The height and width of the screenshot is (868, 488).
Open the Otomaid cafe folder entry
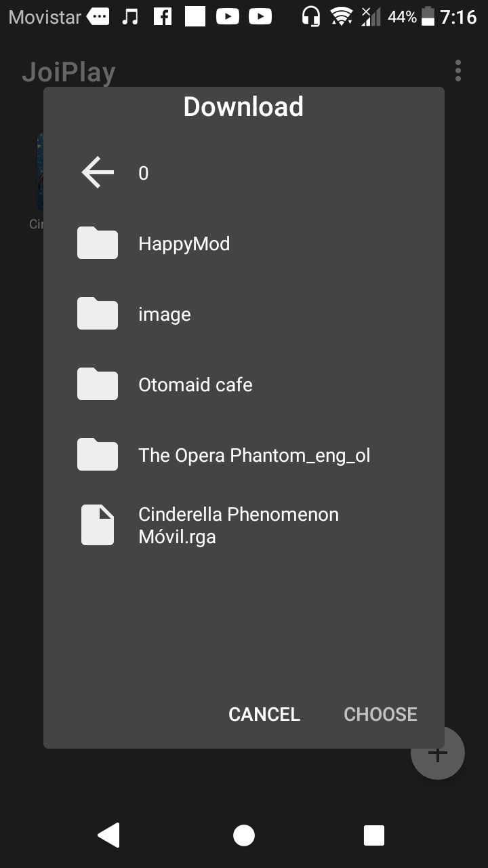(x=195, y=385)
